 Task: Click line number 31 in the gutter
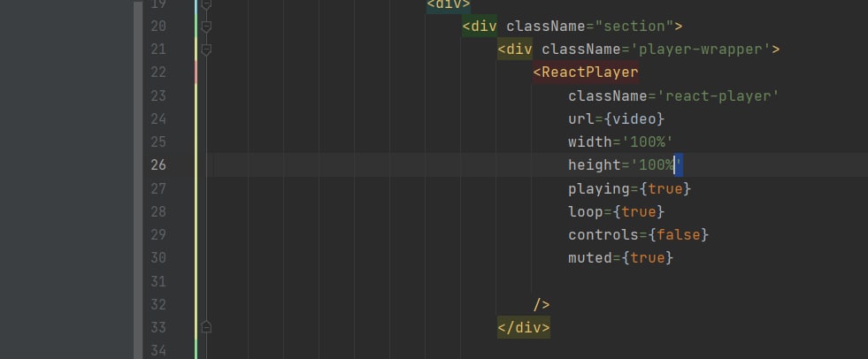coord(158,281)
